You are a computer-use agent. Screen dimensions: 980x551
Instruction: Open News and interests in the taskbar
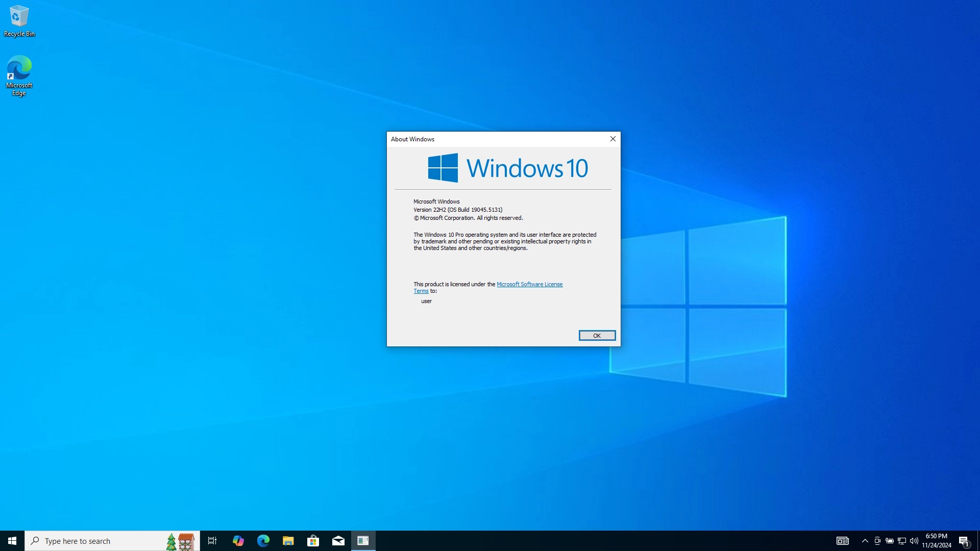(843, 541)
